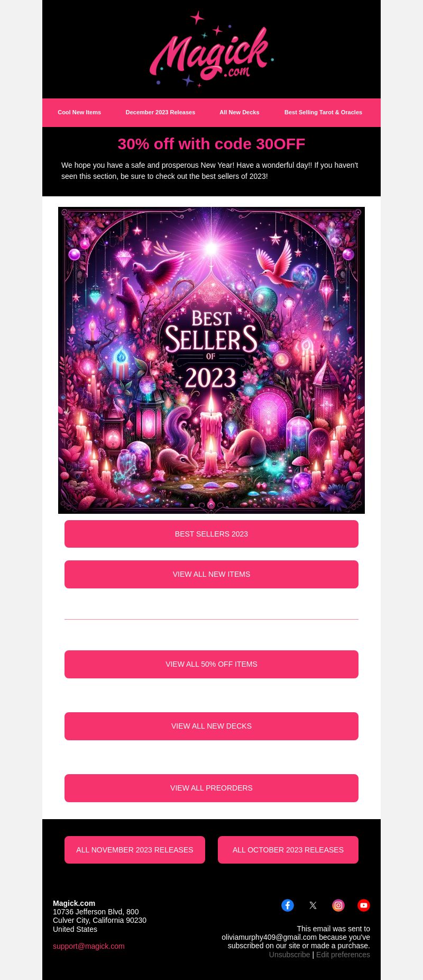
Task: Visit the Instagram icon link
Action: 338,905
